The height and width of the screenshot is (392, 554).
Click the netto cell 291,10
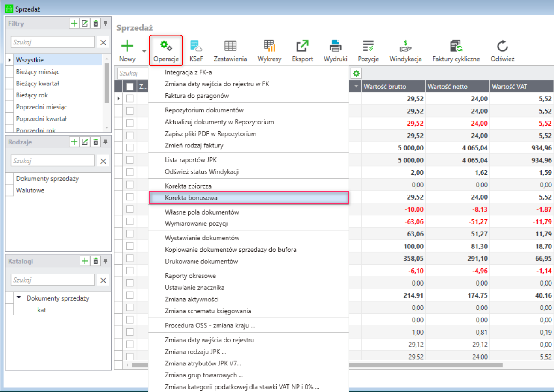click(457, 259)
